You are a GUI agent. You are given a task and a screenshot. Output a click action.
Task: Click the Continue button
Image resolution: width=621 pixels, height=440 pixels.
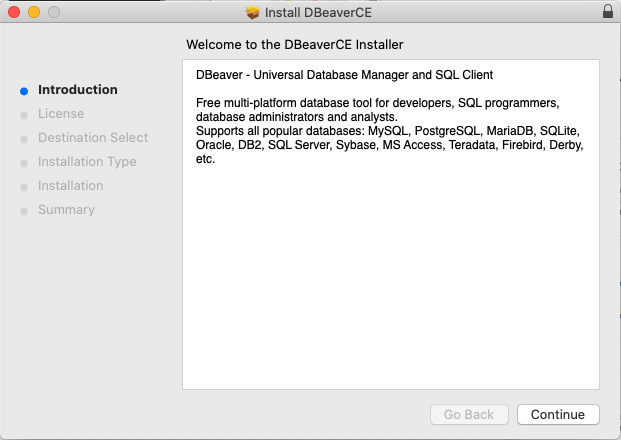558,414
